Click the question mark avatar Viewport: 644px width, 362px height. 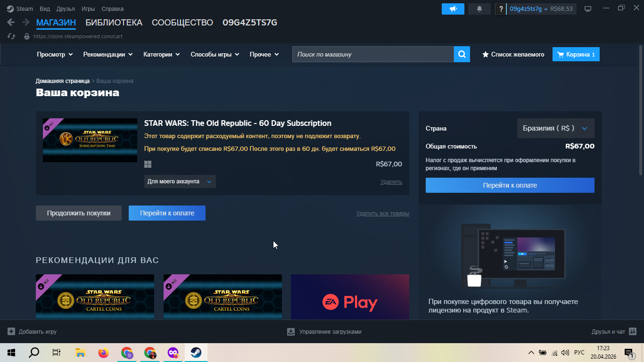(x=501, y=9)
